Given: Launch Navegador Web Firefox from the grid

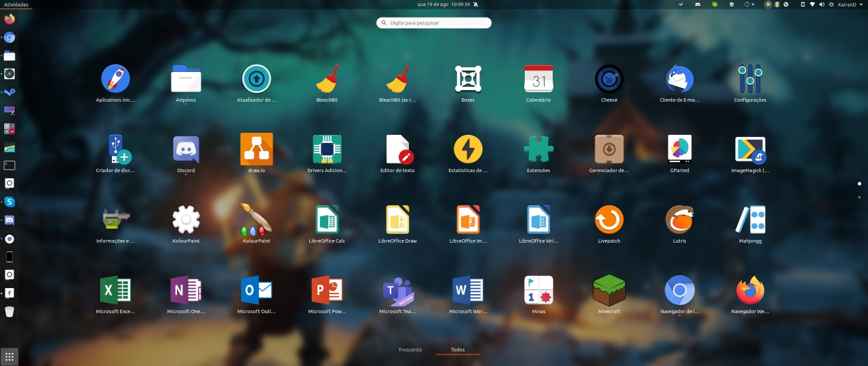Looking at the screenshot, I should (x=750, y=290).
